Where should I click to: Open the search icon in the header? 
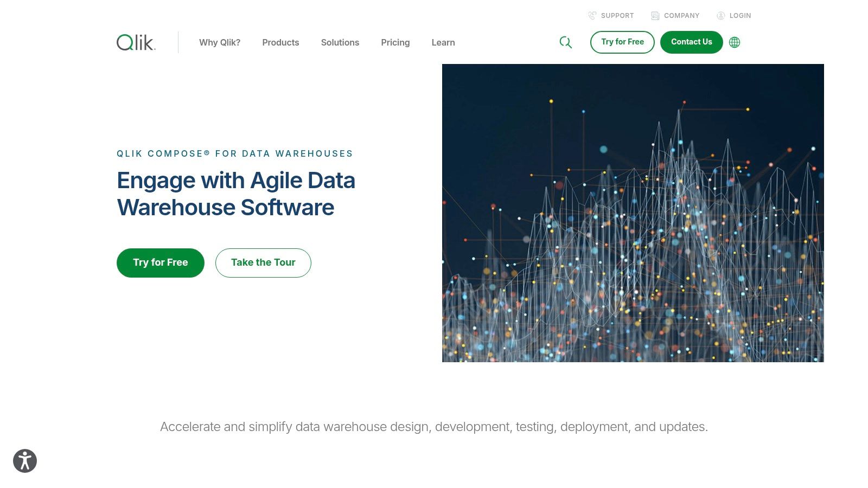click(x=566, y=42)
